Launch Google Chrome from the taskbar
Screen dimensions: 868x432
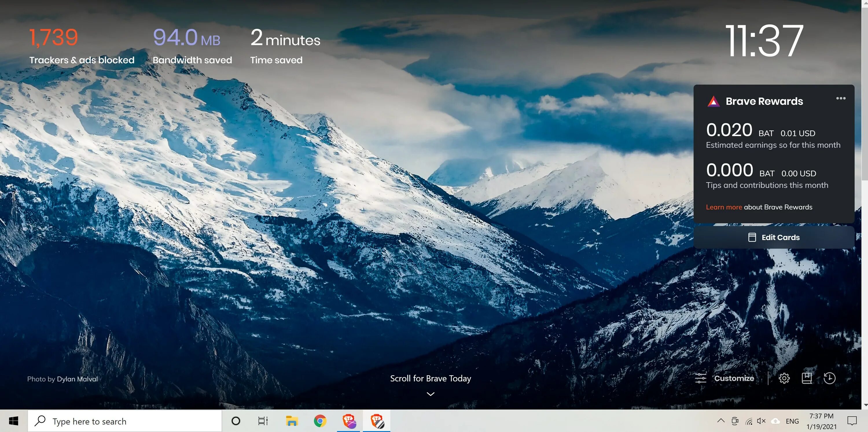(x=320, y=421)
